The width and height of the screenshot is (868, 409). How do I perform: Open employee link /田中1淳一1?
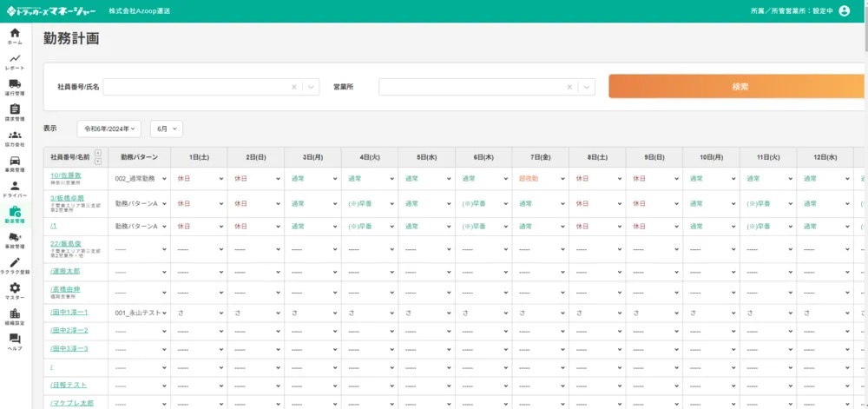(69, 312)
